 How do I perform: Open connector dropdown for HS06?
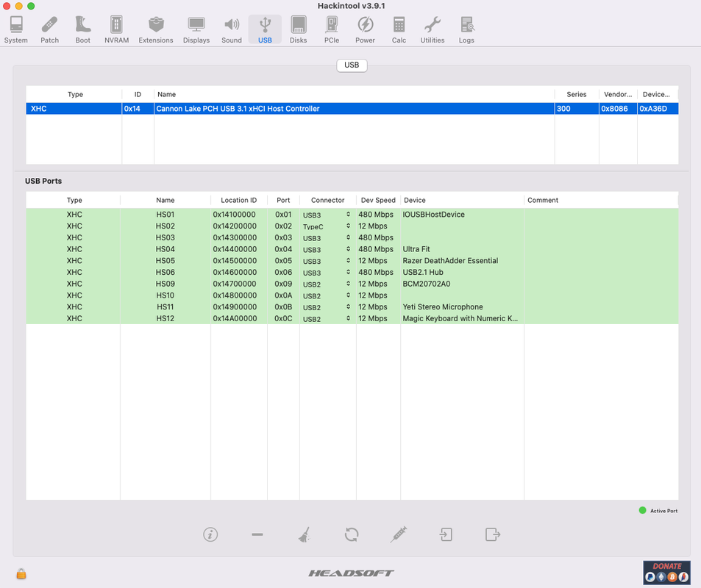[x=327, y=273]
